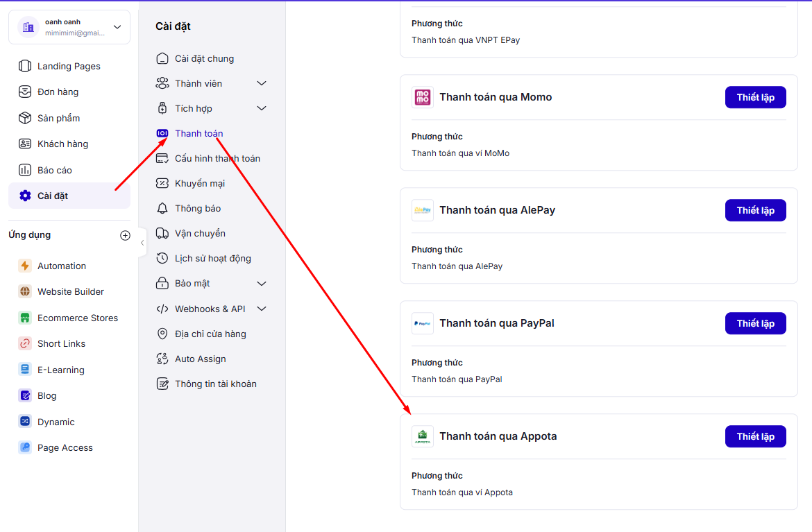Click the Appota logo thumbnail
812x532 pixels.
pos(422,436)
